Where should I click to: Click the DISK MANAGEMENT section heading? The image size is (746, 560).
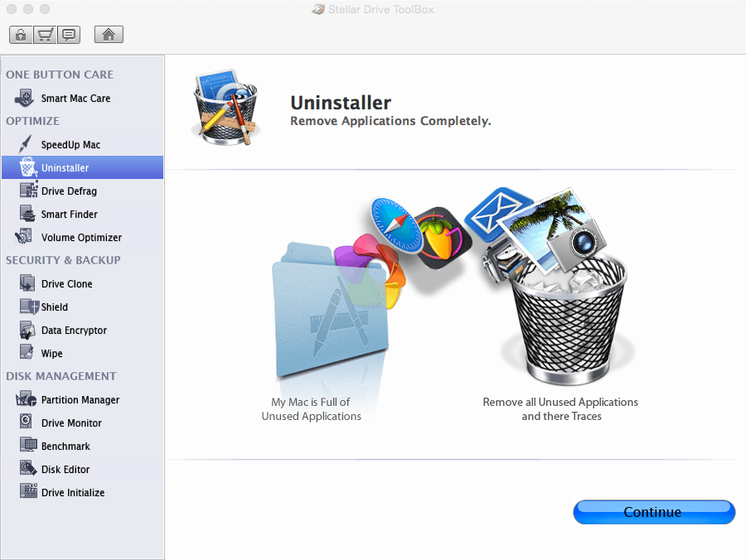[x=61, y=376]
